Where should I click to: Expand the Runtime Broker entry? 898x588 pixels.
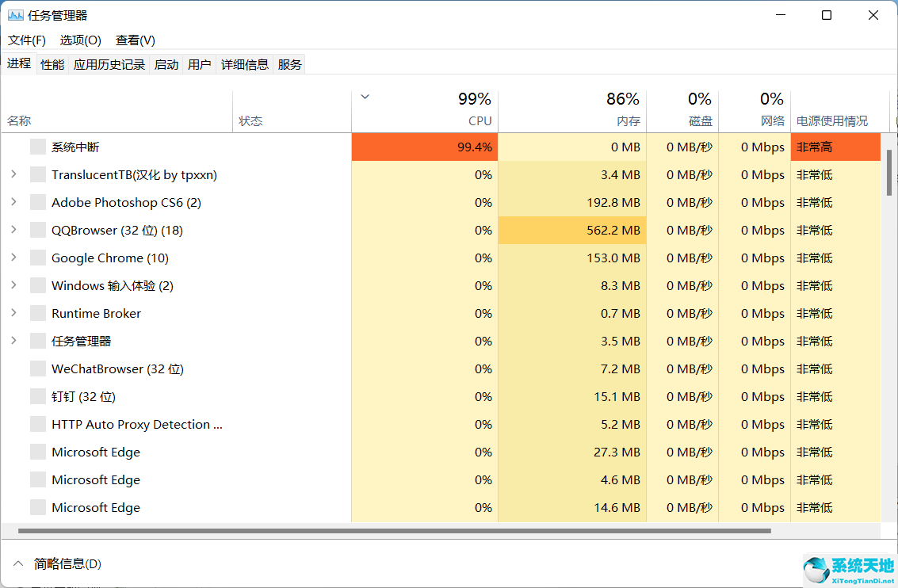[13, 313]
